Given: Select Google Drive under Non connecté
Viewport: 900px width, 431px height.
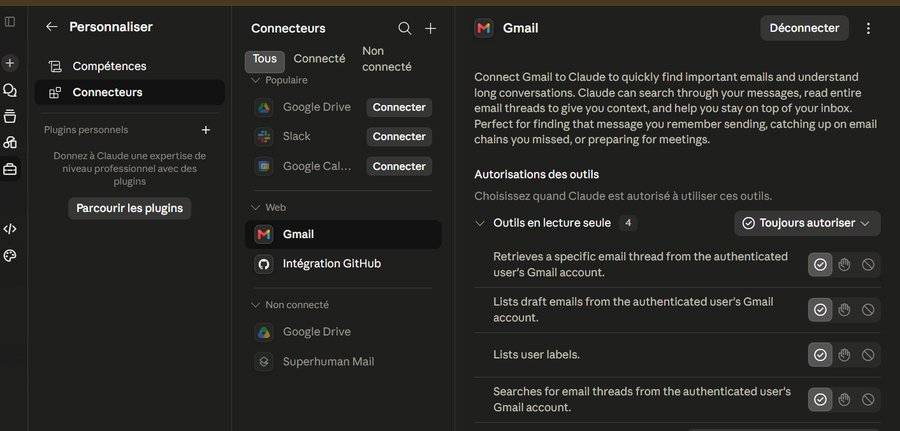Looking at the screenshot, I should [343, 332].
